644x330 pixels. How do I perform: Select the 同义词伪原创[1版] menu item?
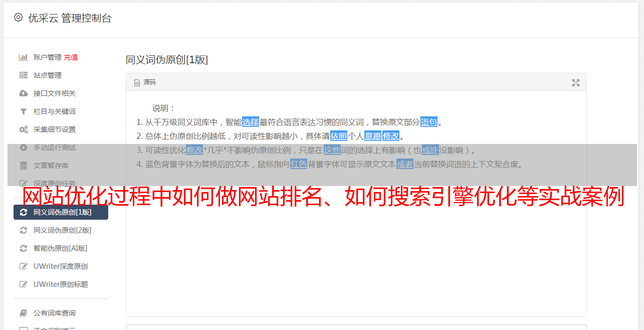(x=61, y=212)
